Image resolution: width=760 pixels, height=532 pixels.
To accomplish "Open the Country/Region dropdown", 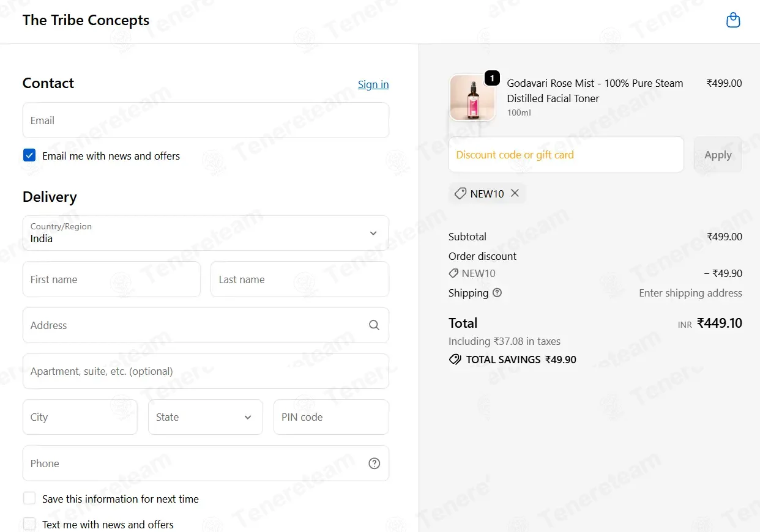I will [x=206, y=233].
